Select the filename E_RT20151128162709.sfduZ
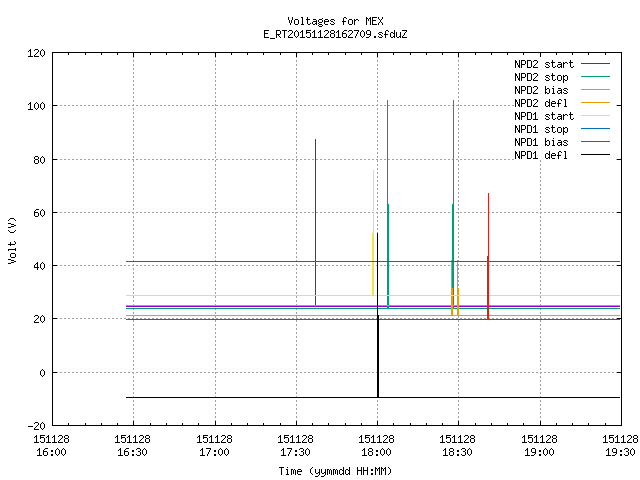The height and width of the screenshot is (480, 640). pos(335,34)
